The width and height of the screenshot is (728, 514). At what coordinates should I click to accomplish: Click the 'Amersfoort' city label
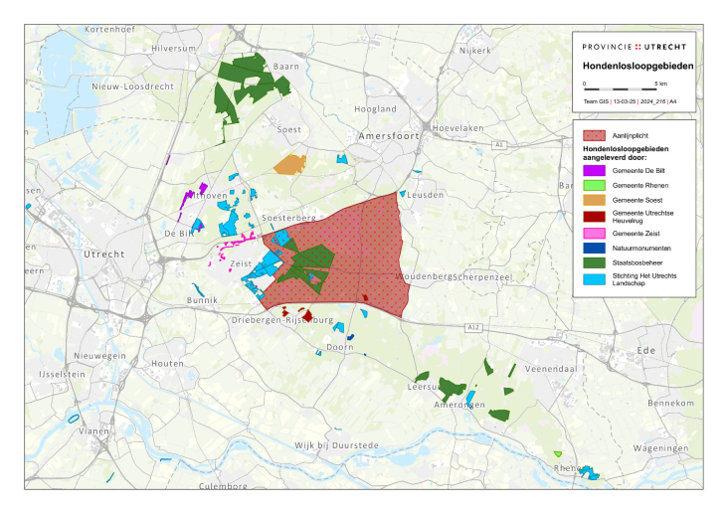389,136
